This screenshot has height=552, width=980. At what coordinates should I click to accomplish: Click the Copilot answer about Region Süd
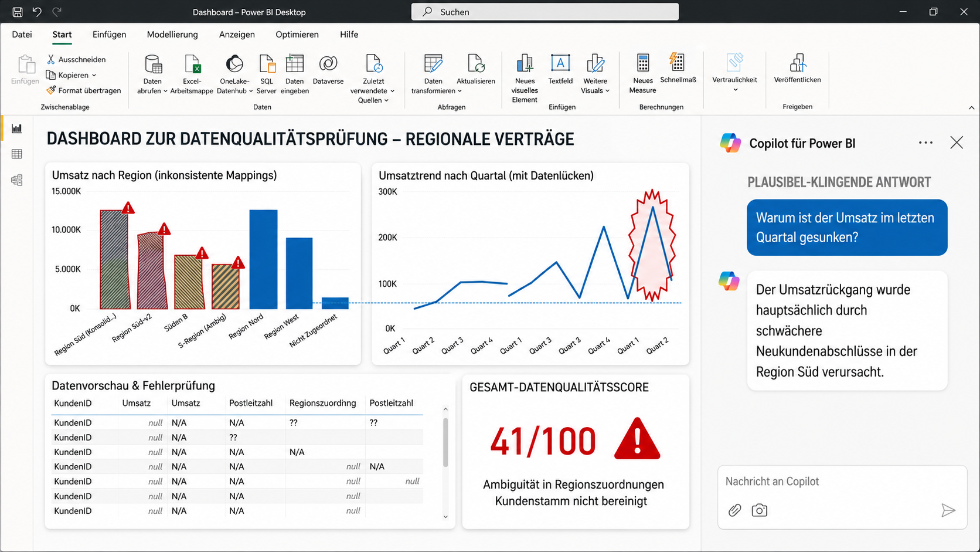[x=847, y=330]
